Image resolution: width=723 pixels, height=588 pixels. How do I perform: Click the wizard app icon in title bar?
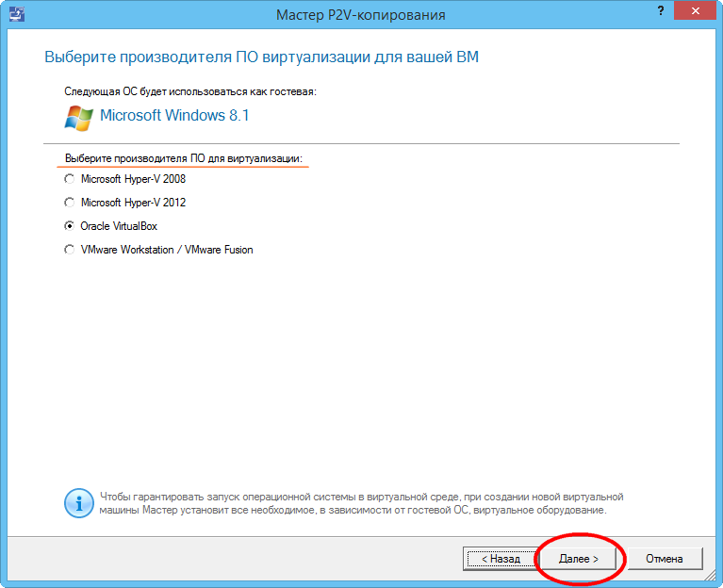pyautogui.click(x=17, y=14)
